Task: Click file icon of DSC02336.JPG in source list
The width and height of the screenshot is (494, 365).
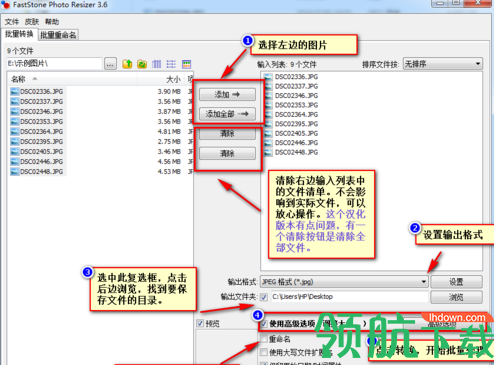Action: 15,91
